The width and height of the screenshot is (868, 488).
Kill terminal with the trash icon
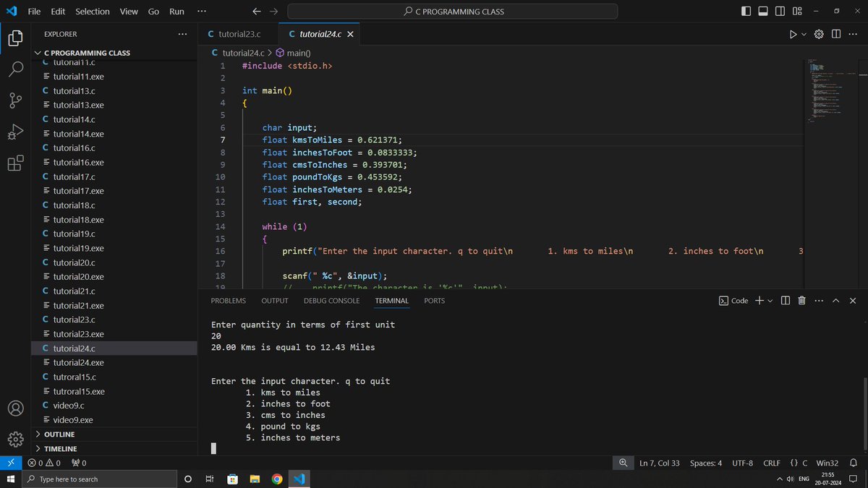[801, 301]
